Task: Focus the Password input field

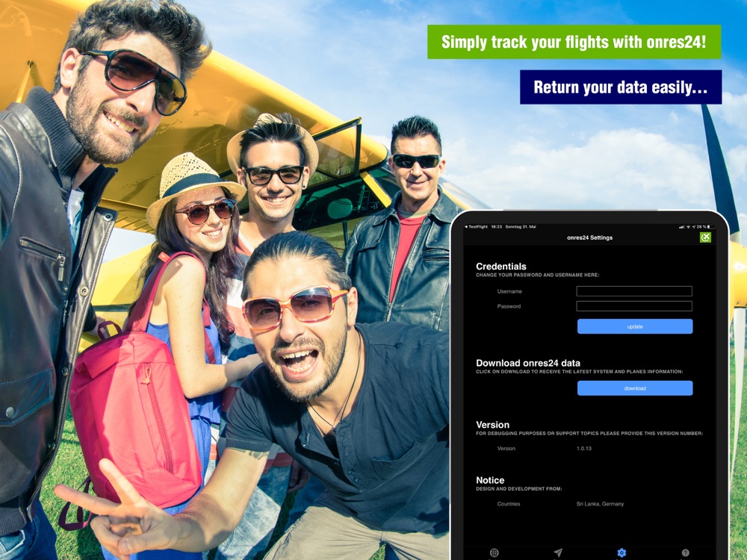Action: (x=634, y=306)
